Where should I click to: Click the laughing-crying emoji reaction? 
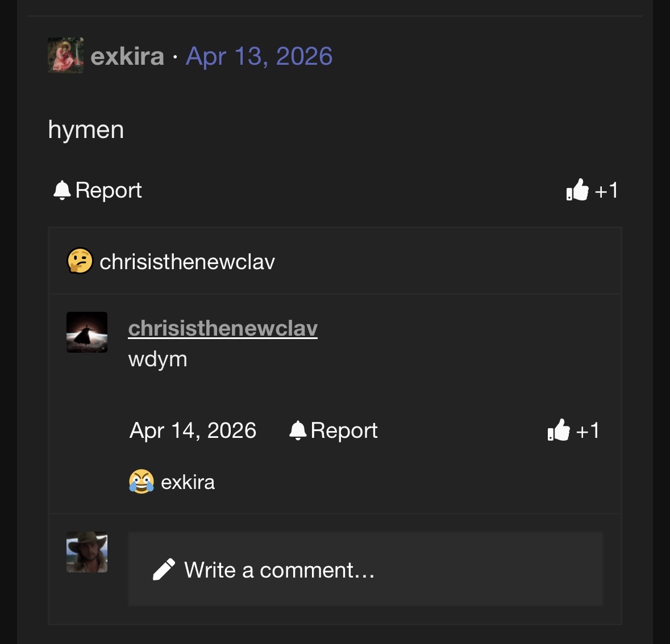[x=142, y=482]
